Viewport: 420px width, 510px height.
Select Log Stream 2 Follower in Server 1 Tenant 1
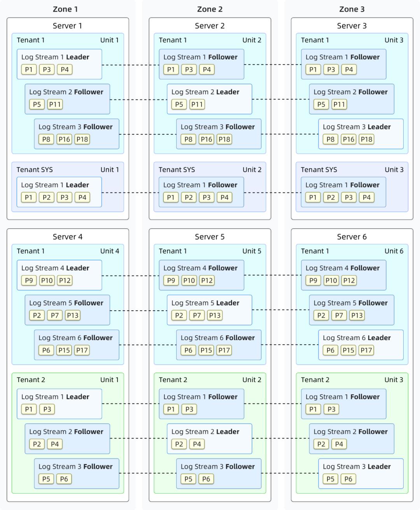pyautogui.click(x=67, y=99)
